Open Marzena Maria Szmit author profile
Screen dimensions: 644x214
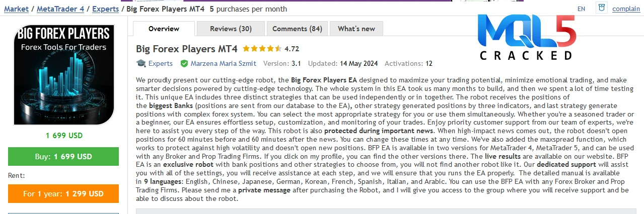[x=223, y=63]
